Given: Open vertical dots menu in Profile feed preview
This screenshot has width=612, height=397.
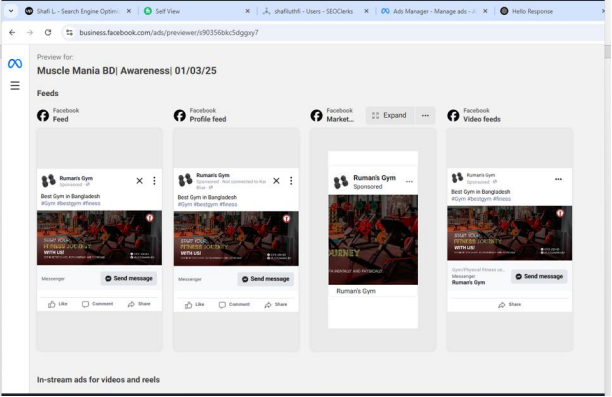Looking at the screenshot, I should (291, 181).
